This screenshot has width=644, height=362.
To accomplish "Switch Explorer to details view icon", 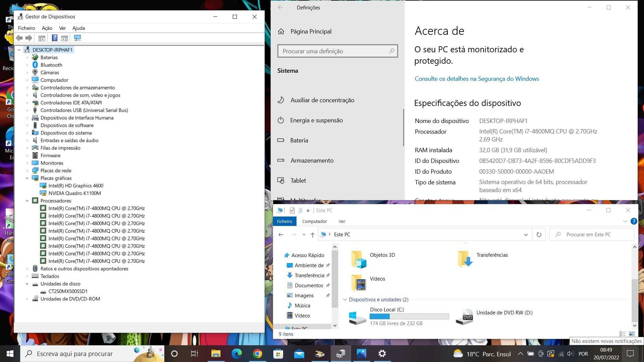I will pos(623,334).
